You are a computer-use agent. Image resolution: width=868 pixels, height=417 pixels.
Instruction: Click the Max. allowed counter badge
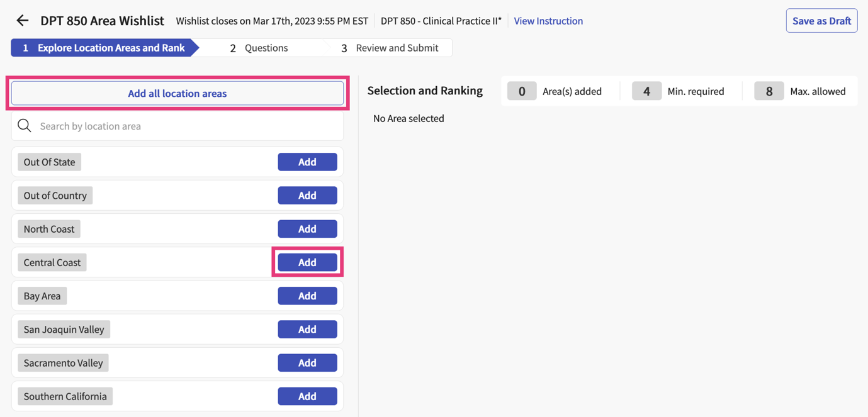tap(769, 91)
